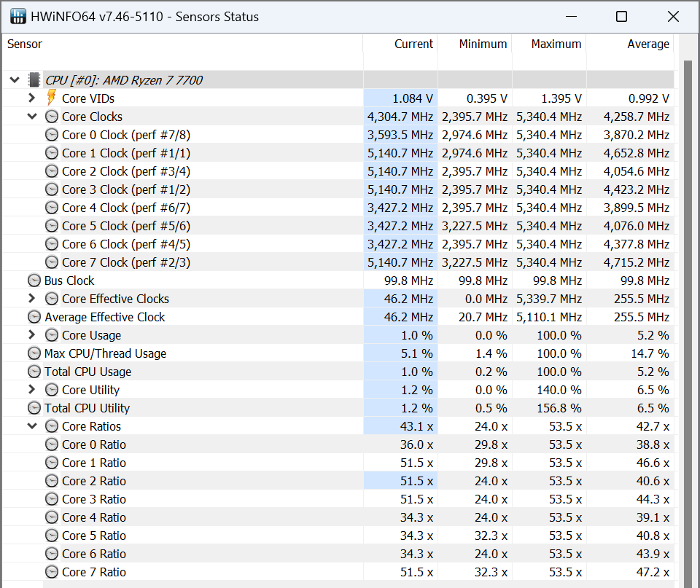This screenshot has height=588, width=700.
Task: Click the Current column header
Action: (x=400, y=44)
